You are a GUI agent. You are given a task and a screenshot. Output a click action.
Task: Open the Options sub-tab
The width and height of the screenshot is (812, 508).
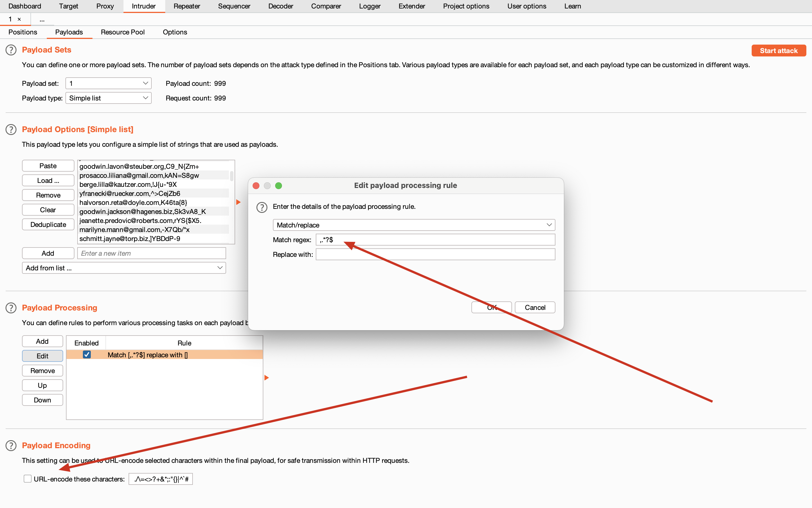click(175, 32)
